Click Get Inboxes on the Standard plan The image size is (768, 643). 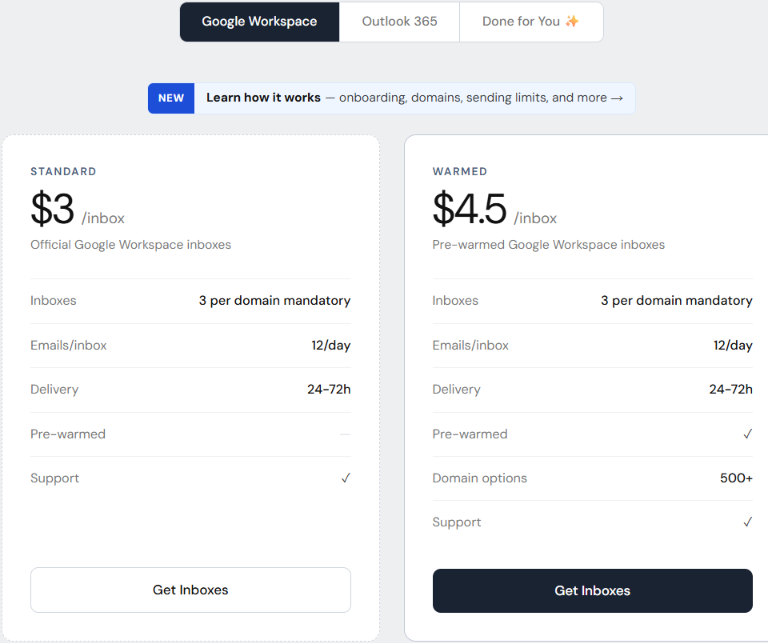191,590
